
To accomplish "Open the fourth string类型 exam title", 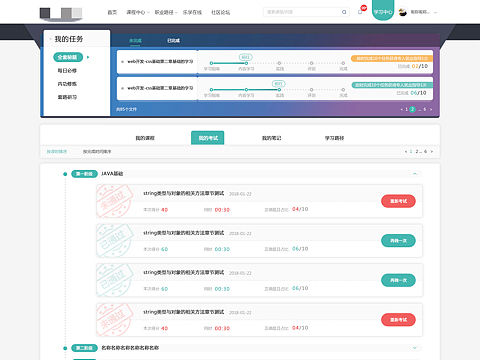I will click(x=184, y=312).
